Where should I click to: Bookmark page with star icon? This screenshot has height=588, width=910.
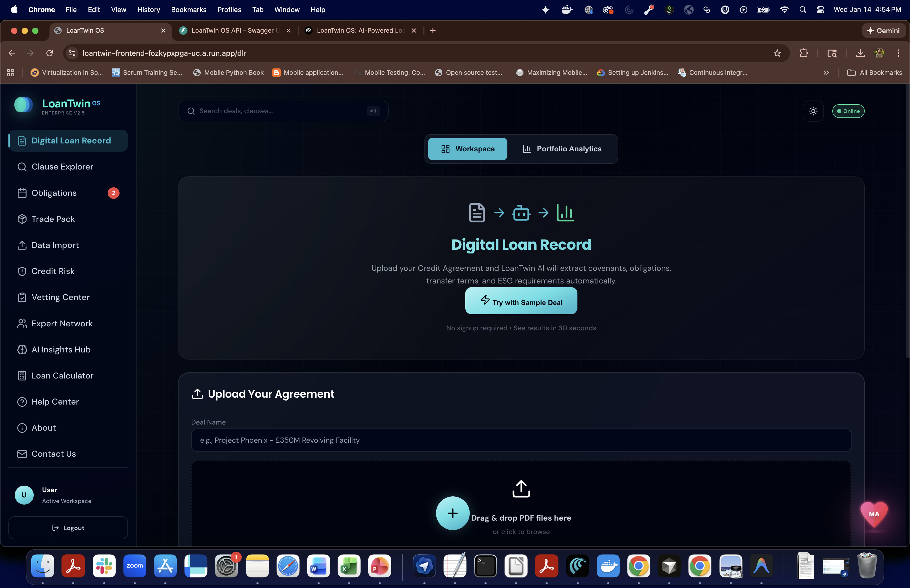(x=777, y=53)
